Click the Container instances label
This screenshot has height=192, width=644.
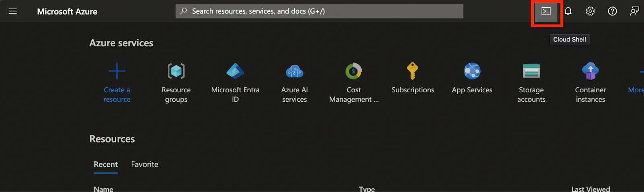(x=590, y=95)
